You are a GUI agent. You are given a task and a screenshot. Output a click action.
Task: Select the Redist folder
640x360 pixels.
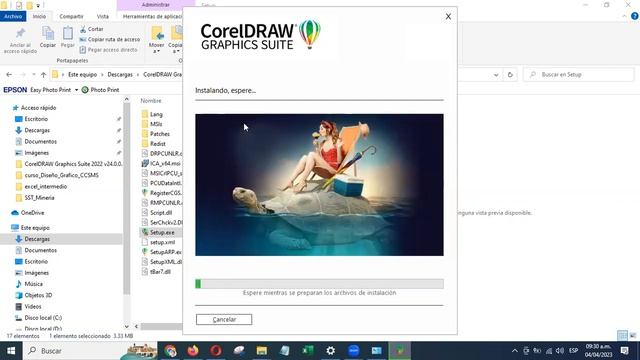point(158,144)
